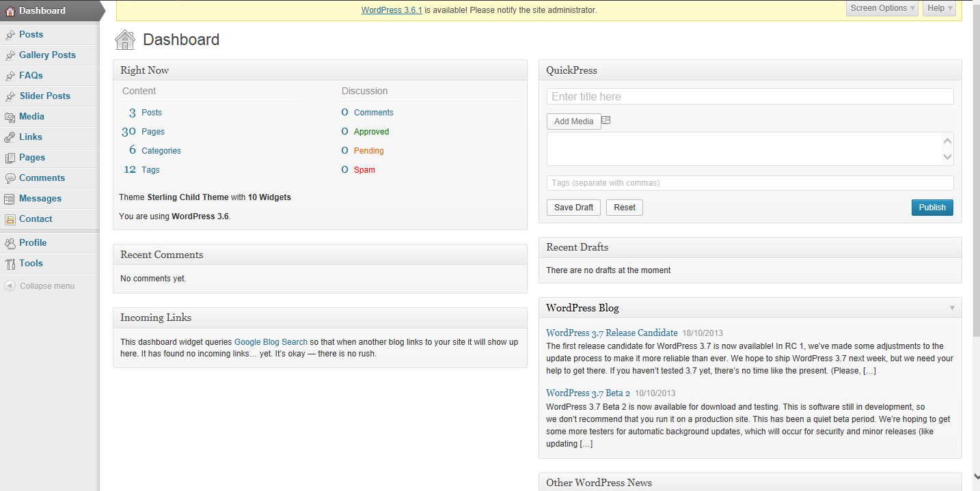Click the Contact form icon
Image resolution: width=980 pixels, height=491 pixels.
click(10, 219)
